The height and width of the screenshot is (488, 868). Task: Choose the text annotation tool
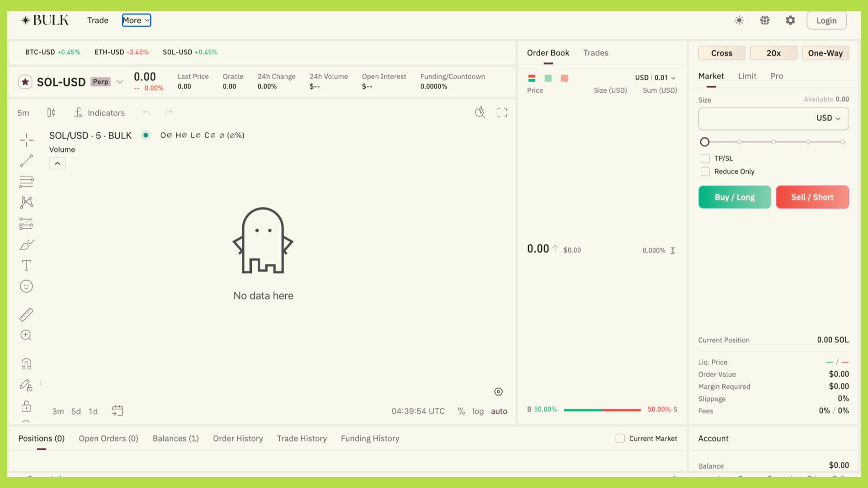[27, 265]
